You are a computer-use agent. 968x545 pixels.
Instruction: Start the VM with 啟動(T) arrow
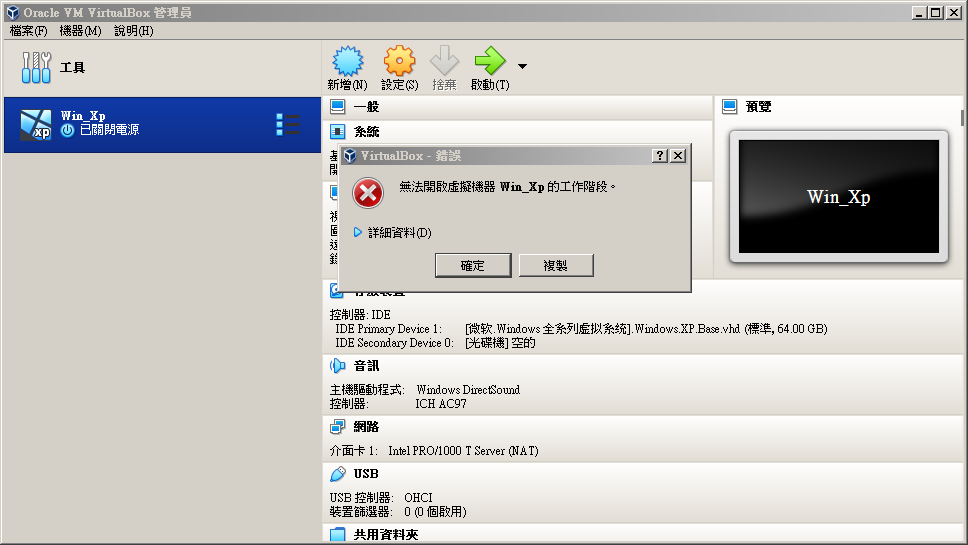click(x=490, y=60)
